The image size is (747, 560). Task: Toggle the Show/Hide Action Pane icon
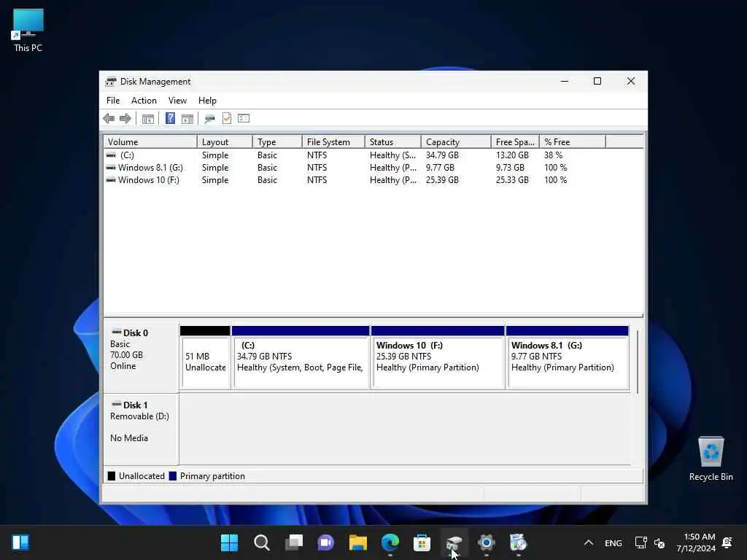click(187, 119)
